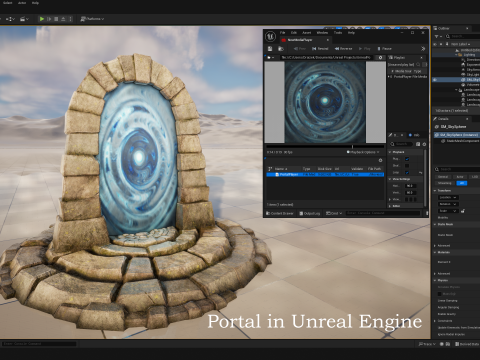Image resolution: width=480 pixels, height=360 pixels.
Task: Click the Prev button in media player toolbar
Action: point(300,49)
